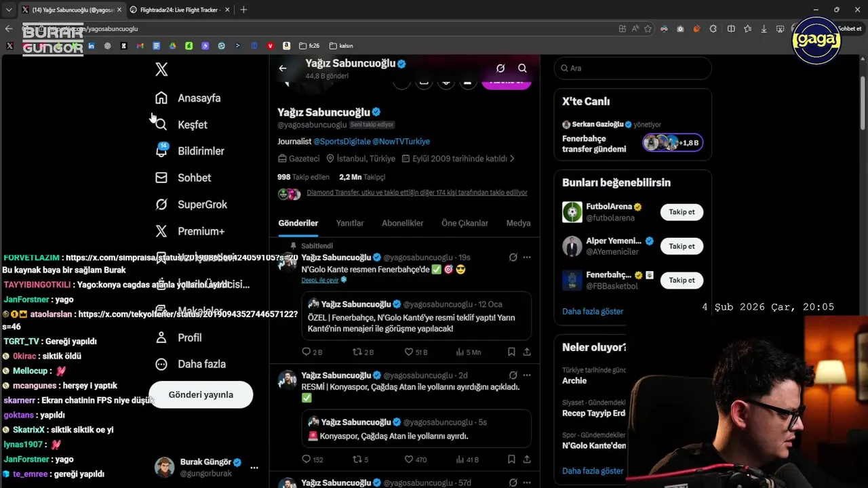Open Bildirimler notifications with 14 badge
The width and height of the screenshot is (868, 488).
point(189,150)
